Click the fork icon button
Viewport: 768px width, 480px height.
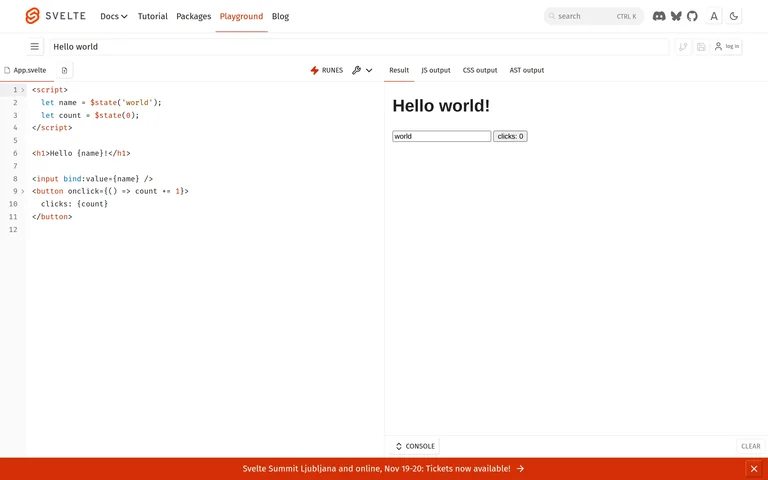(683, 47)
